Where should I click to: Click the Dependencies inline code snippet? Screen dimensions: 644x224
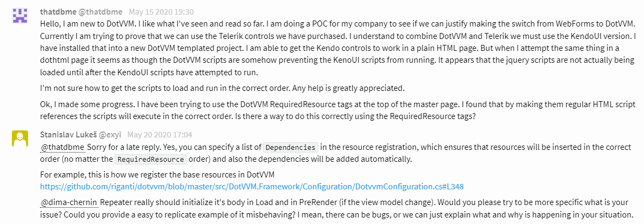click(290, 147)
